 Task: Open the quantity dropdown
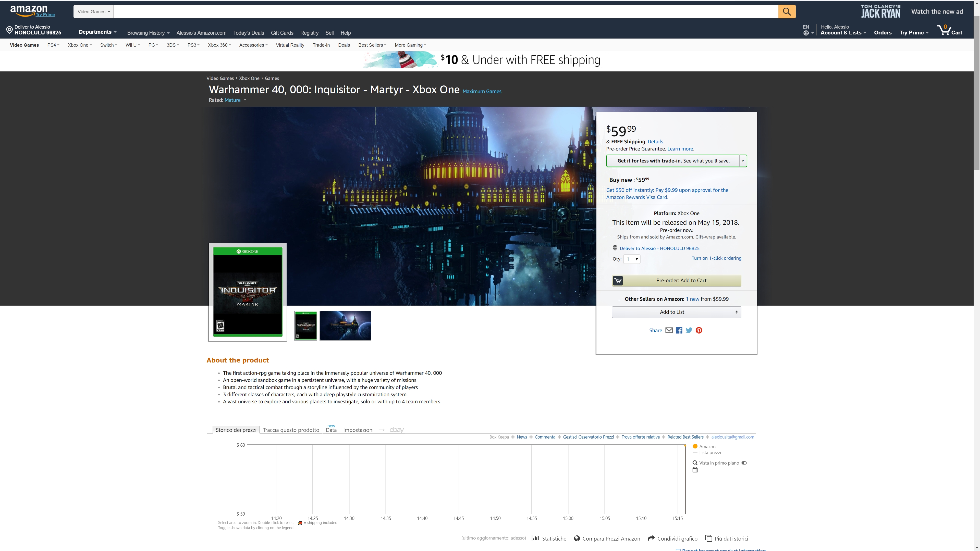pos(632,259)
